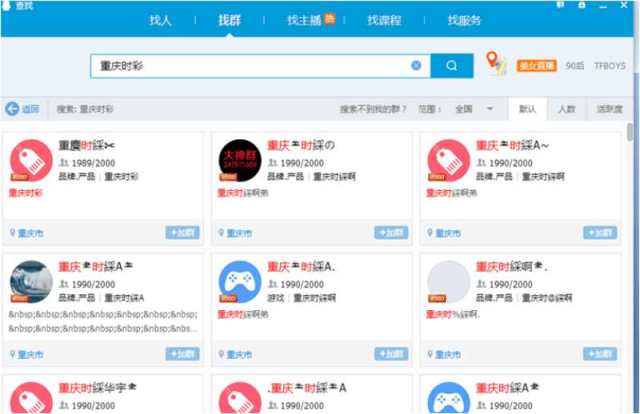
Task: Open the ocean wave group avatar
Action: tap(31, 282)
